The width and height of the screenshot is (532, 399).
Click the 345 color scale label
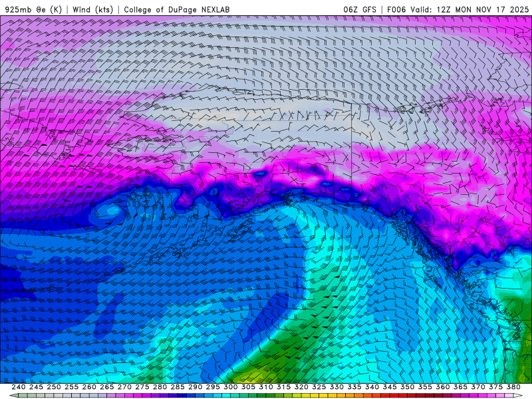click(390, 387)
